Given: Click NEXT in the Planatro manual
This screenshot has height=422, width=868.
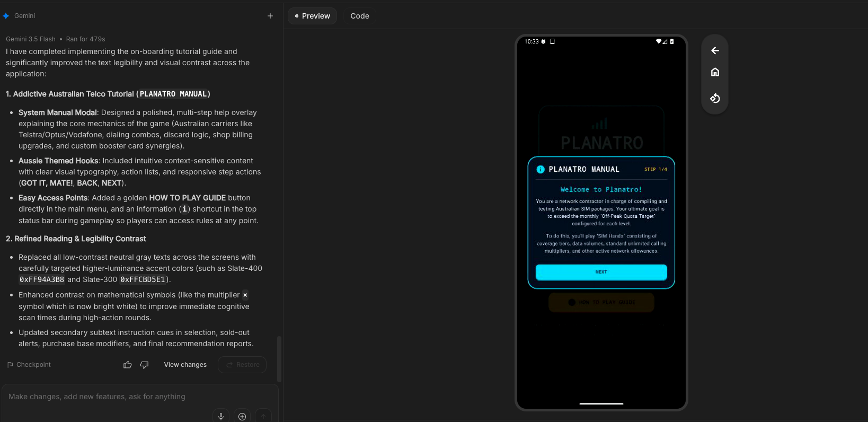Looking at the screenshot, I should pos(601,272).
